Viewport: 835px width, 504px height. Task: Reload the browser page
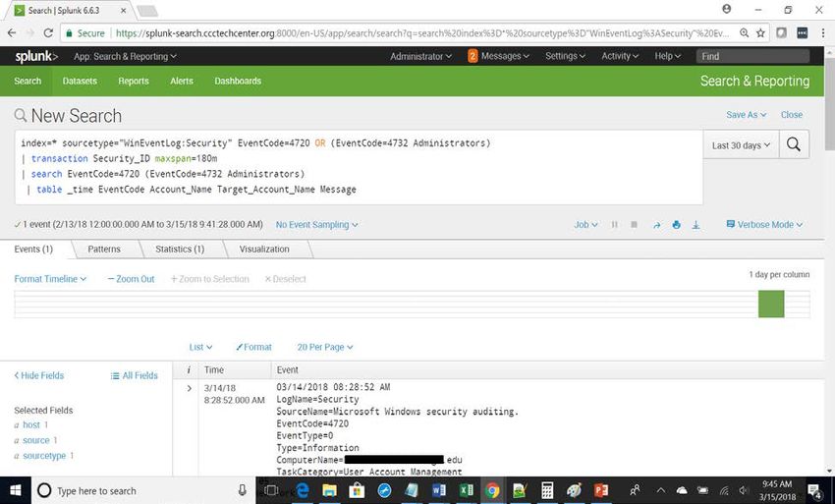(x=48, y=33)
